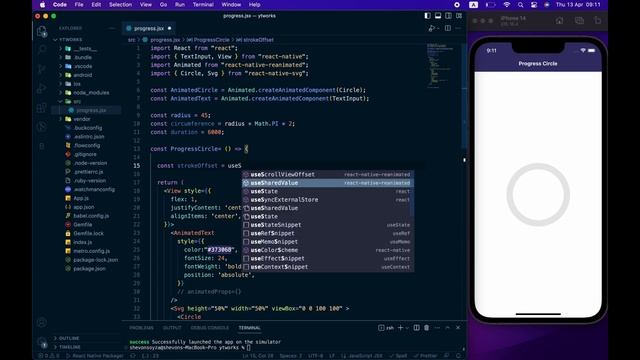Switch to DEBUG CONSOLE panel tab

pos(209,328)
